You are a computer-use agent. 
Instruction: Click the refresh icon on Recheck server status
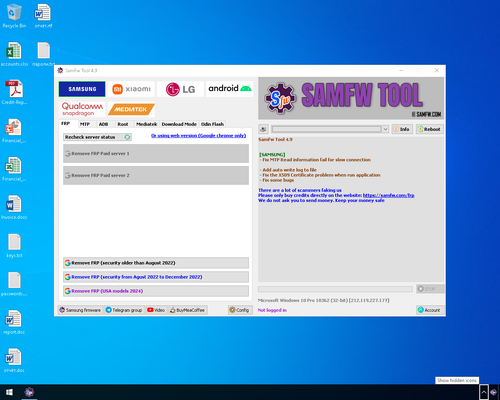(x=127, y=137)
